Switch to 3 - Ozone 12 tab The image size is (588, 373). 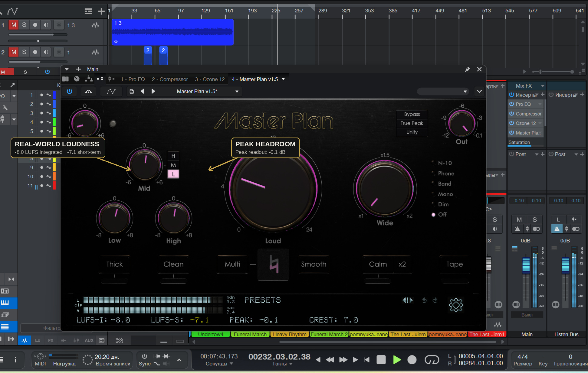coord(210,79)
